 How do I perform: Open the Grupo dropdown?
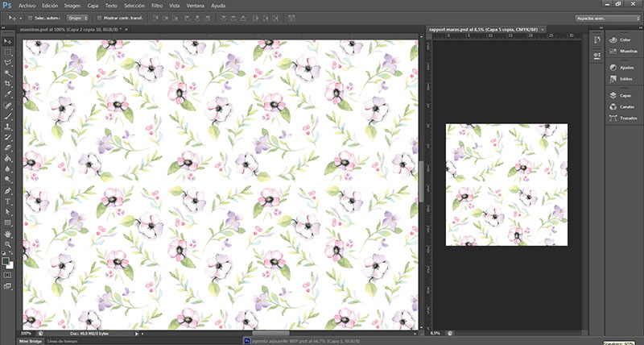pyautogui.click(x=77, y=18)
